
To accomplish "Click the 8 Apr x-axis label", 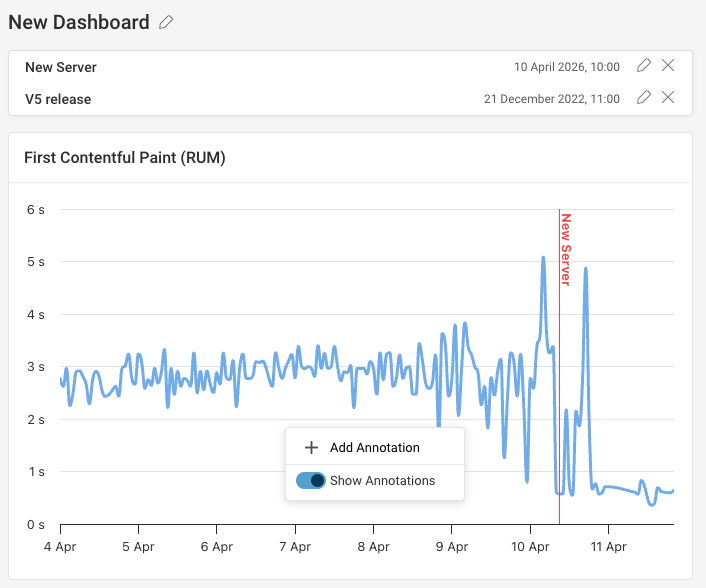I will (373, 547).
